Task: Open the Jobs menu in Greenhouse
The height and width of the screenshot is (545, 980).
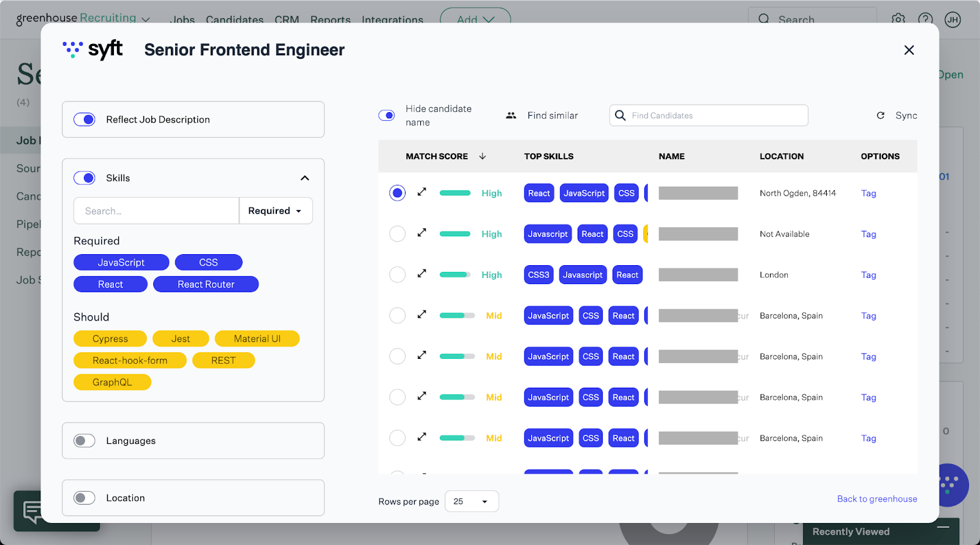Action: click(x=183, y=20)
